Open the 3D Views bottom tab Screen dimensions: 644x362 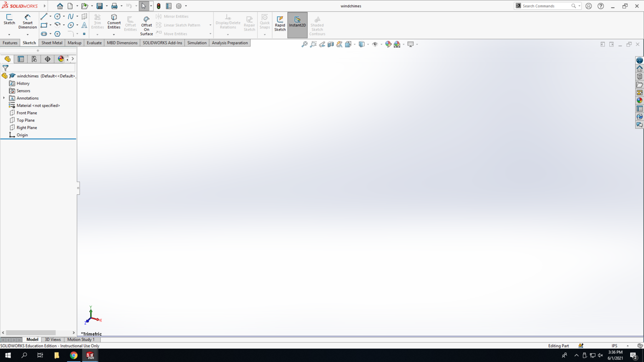pos(52,339)
